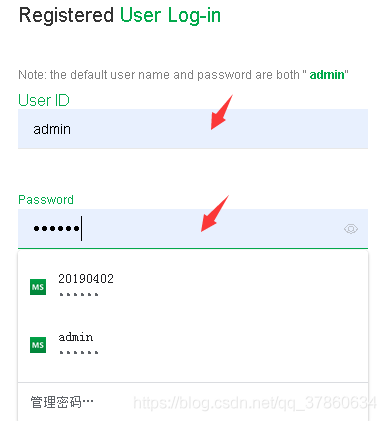Click red arrow pointing at User ID field
The height and width of the screenshot is (421, 386).
tap(222, 112)
